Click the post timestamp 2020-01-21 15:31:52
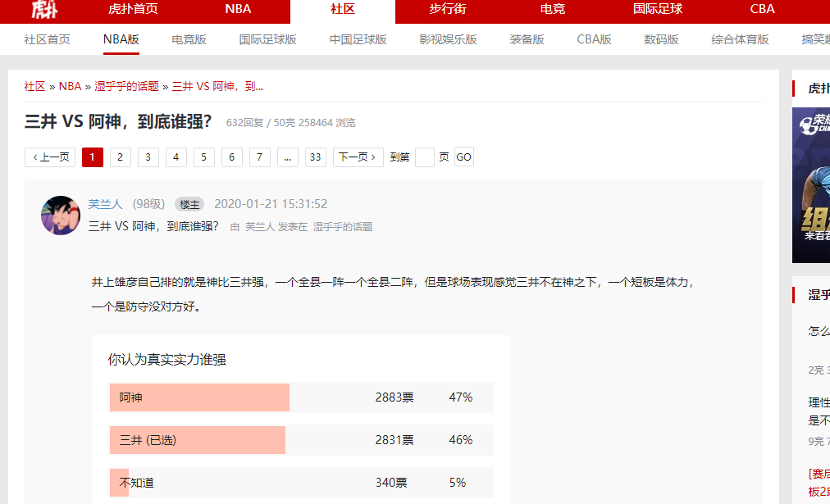Screen dimensions: 830x504 (271, 204)
